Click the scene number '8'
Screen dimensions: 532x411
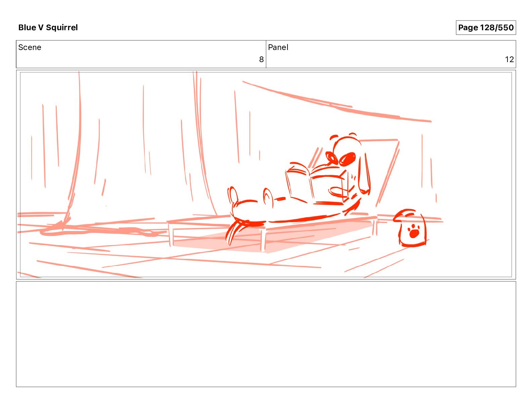261,59
